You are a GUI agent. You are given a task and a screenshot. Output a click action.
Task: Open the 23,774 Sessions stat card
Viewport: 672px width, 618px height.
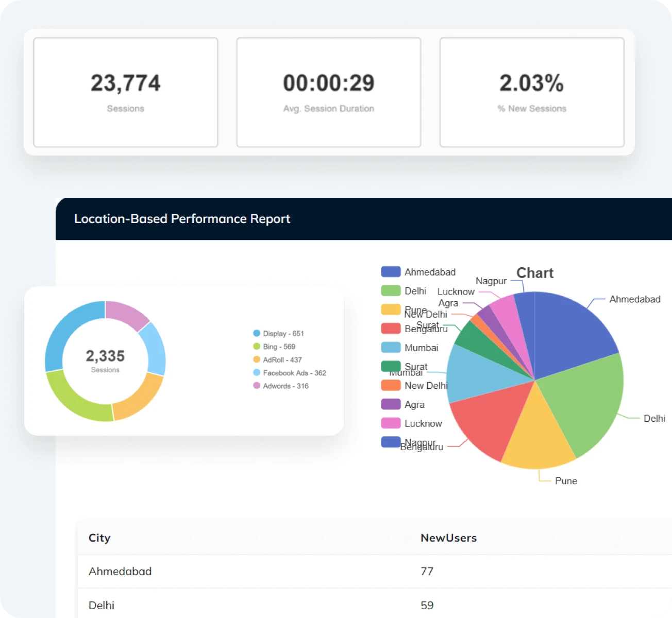tap(126, 92)
